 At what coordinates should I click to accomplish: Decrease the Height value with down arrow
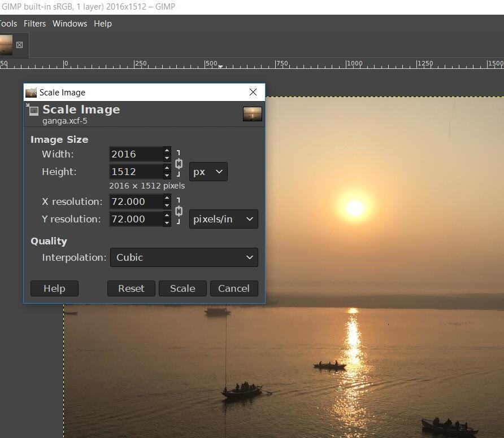pyautogui.click(x=167, y=176)
